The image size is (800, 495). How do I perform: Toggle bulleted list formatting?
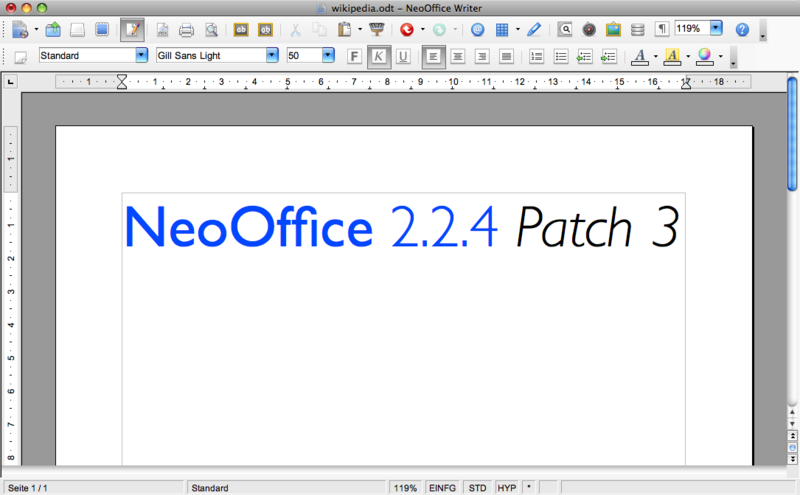tap(561, 56)
